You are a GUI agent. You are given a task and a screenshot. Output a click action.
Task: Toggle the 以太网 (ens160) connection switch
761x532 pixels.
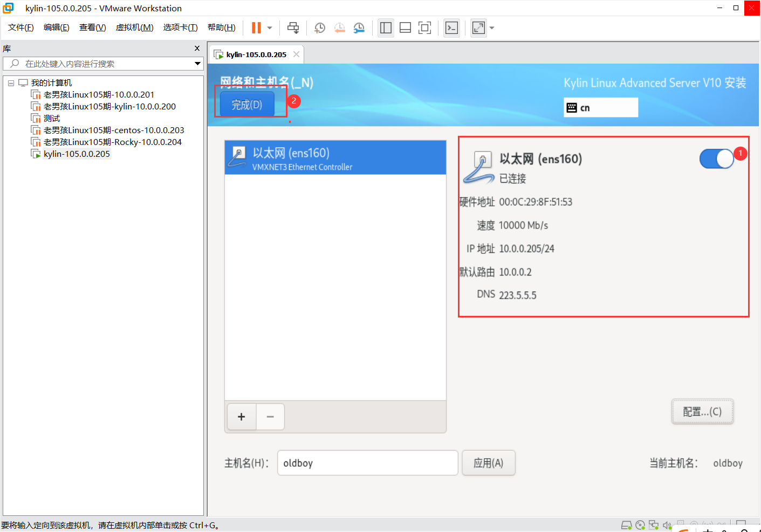pyautogui.click(x=717, y=159)
